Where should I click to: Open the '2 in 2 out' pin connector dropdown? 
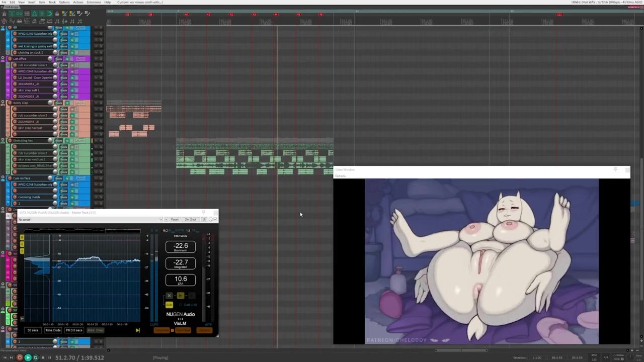pyautogui.click(x=190, y=220)
